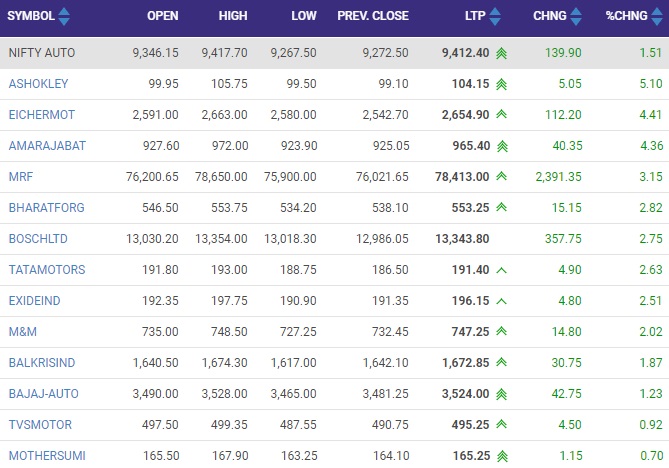Click the up-arrow icon beside M&M LTP
The image size is (669, 468).
tap(502, 331)
